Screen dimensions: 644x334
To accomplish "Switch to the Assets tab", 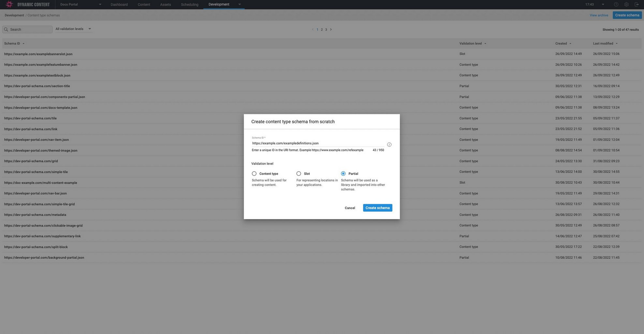I will (x=165, y=4).
